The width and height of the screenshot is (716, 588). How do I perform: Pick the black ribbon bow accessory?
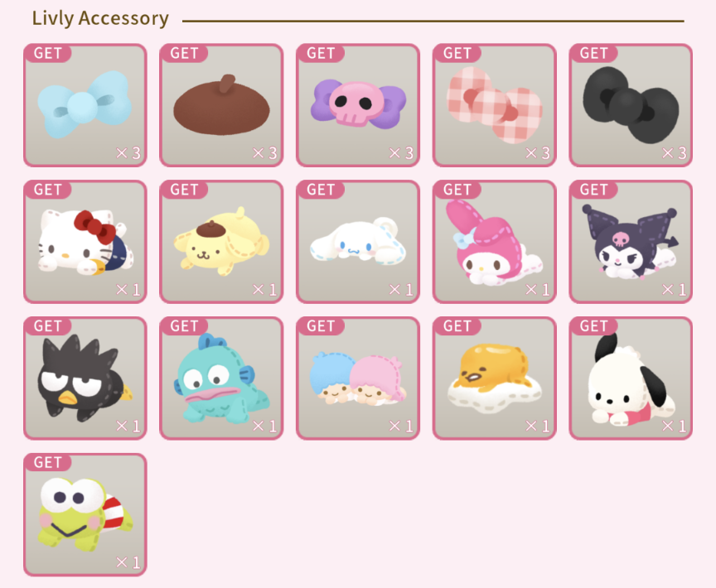click(x=631, y=105)
